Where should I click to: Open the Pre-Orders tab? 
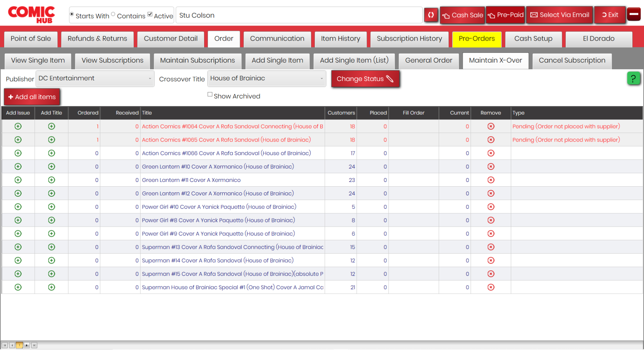pos(477,39)
